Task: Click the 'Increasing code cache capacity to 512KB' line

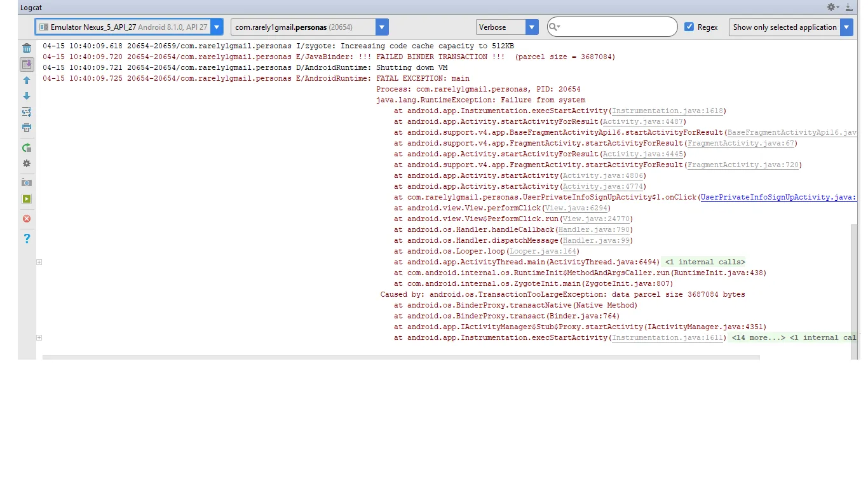Action: point(278,46)
